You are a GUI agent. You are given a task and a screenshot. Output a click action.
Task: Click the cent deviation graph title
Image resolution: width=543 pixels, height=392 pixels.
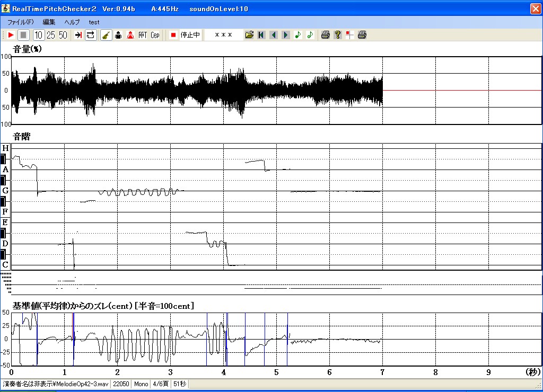103,306
